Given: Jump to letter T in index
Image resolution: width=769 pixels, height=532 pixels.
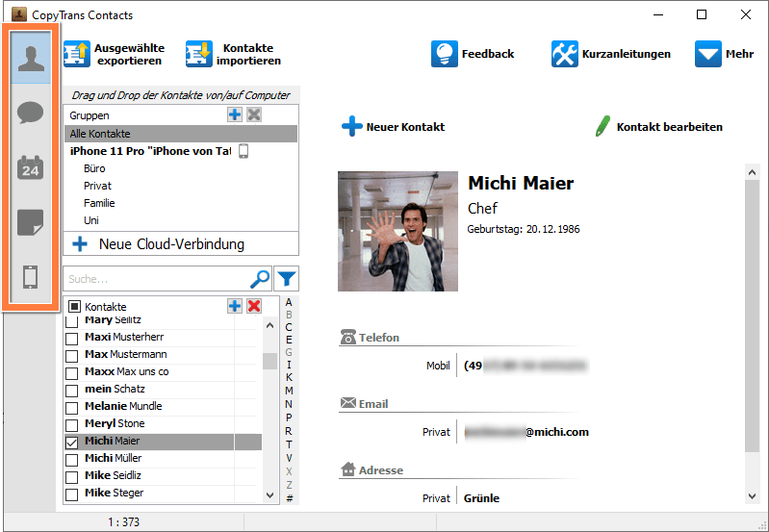Looking at the screenshot, I should click(289, 444).
